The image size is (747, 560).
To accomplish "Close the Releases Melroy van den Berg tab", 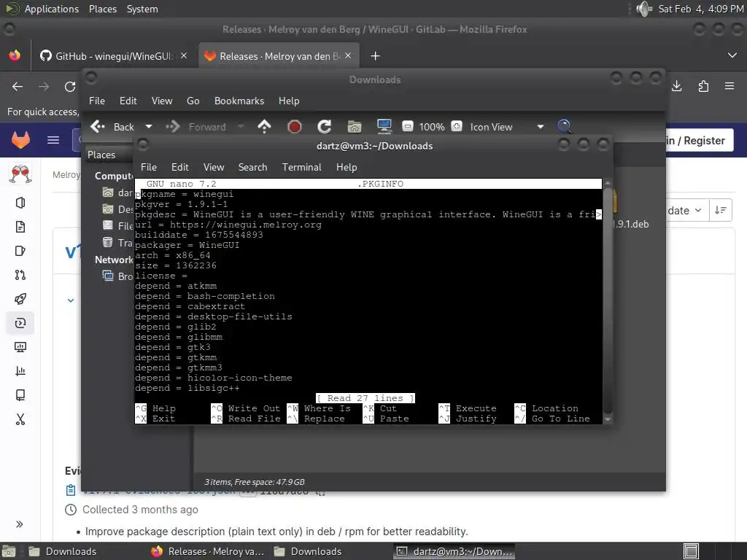I will point(348,55).
